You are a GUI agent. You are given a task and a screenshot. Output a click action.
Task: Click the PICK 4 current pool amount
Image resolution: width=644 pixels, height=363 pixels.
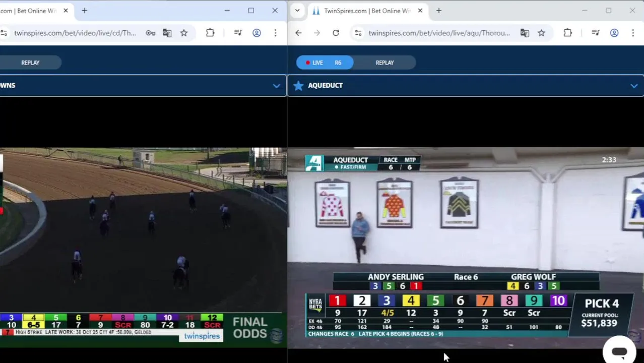click(599, 323)
